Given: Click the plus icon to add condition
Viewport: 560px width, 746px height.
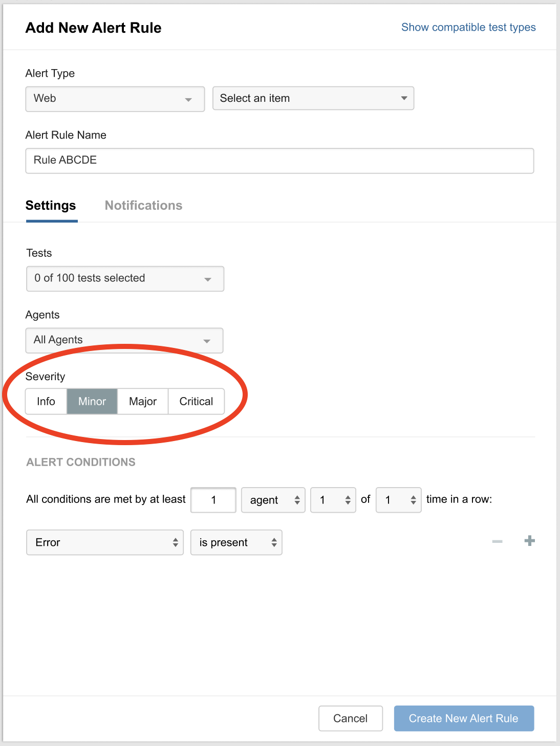Looking at the screenshot, I should [x=530, y=541].
